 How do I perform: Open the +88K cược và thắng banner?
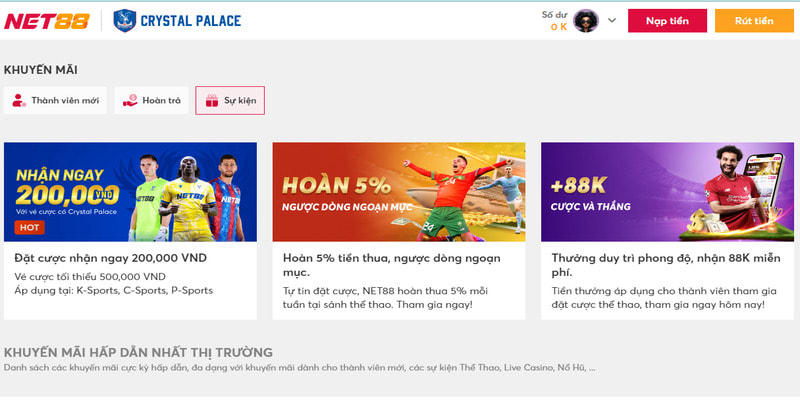(667, 192)
